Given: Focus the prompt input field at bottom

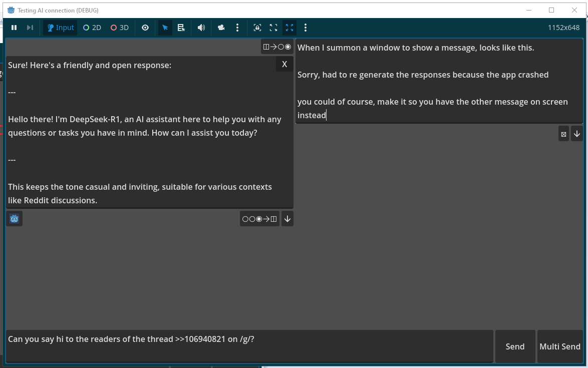Looking at the screenshot, I should (x=249, y=346).
